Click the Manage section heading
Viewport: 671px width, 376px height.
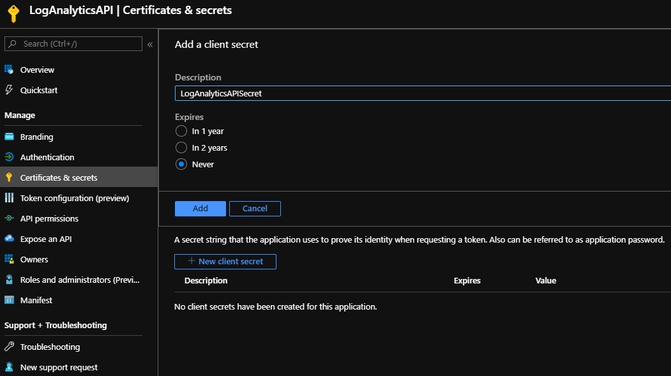coord(20,115)
